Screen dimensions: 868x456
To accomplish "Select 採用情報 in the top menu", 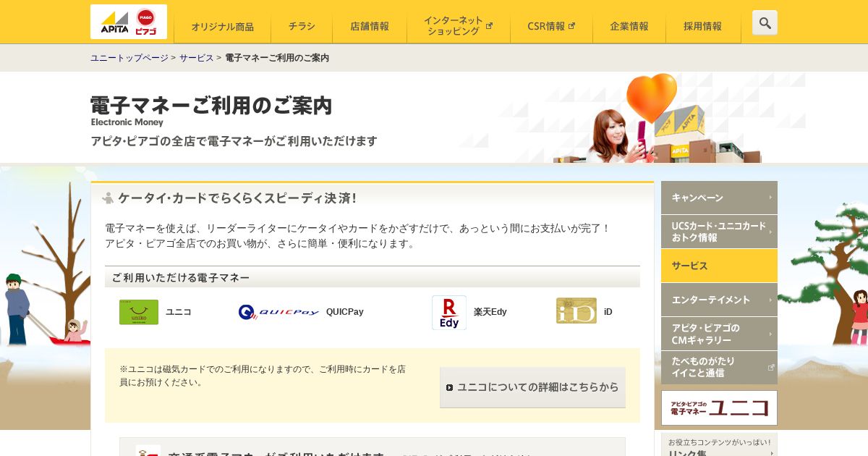I will pyautogui.click(x=703, y=27).
